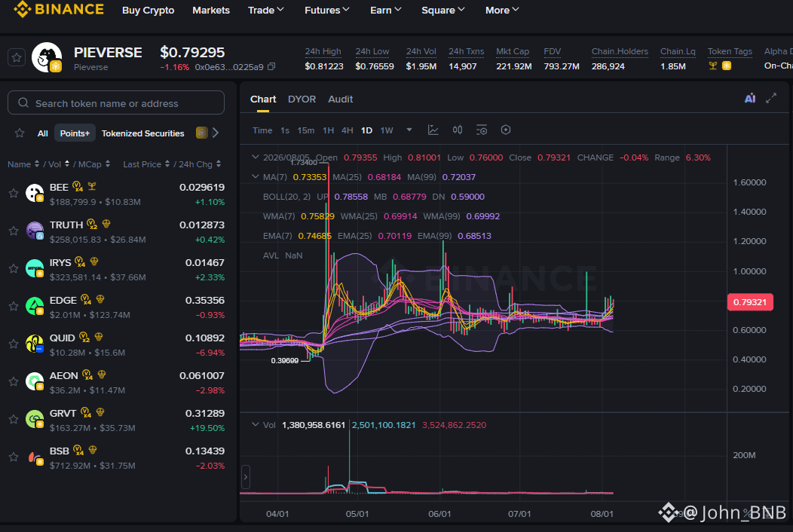Select Tokenized Securities filter
This screenshot has height=532, width=793.
(x=142, y=133)
